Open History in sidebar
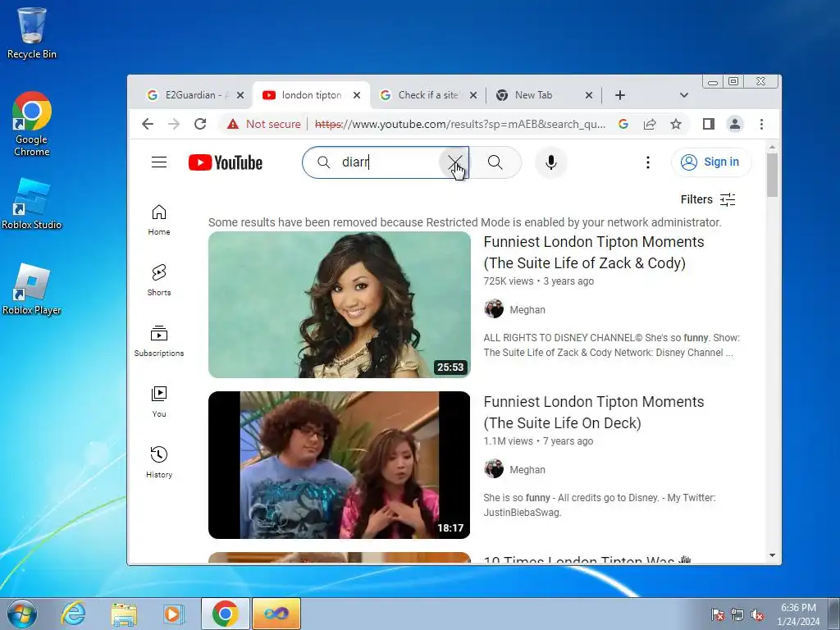 click(159, 463)
